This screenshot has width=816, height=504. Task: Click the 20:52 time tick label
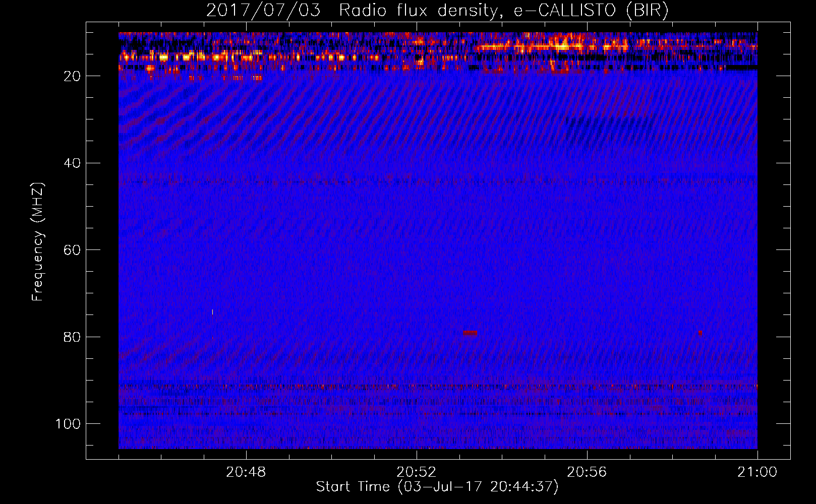pyautogui.click(x=417, y=472)
